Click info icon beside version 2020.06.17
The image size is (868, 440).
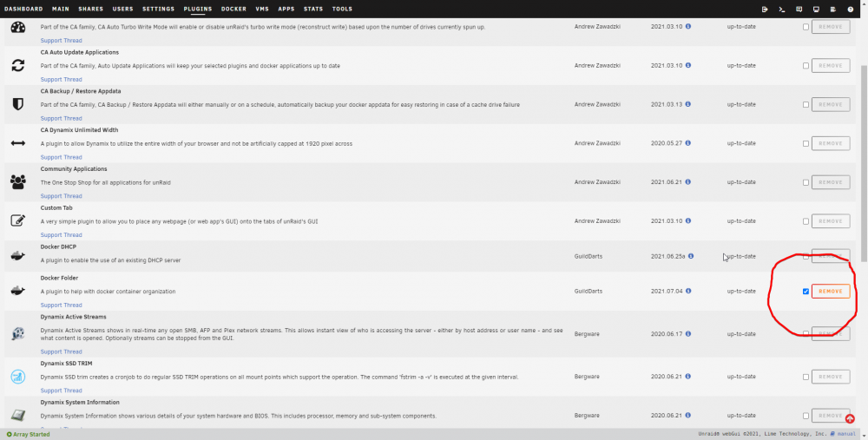click(688, 334)
